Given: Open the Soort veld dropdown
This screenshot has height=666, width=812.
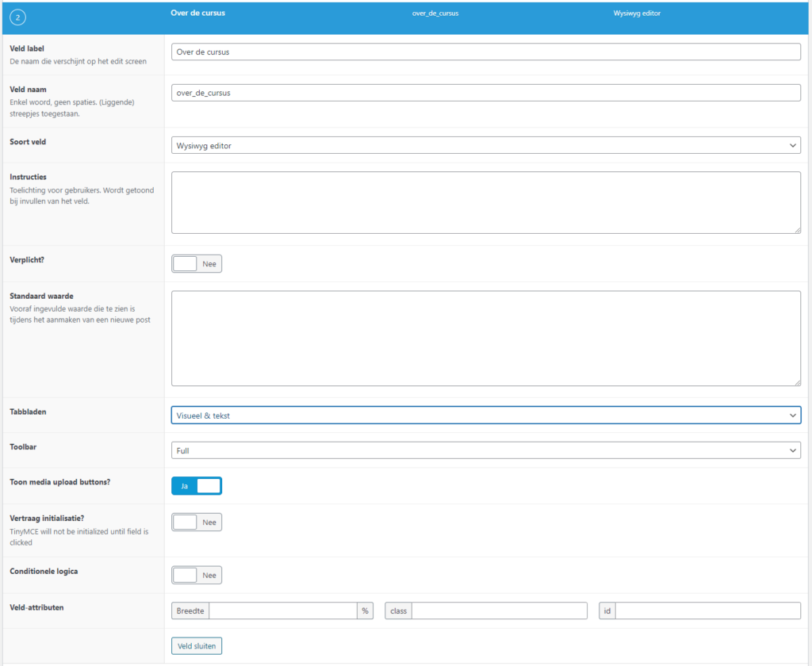Looking at the screenshot, I should 486,146.
